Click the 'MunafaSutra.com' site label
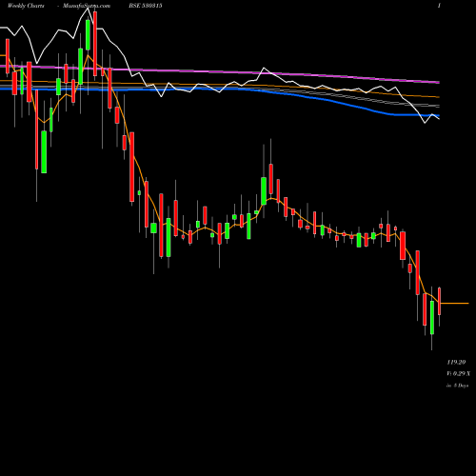This screenshot has width=476, height=476. click(x=87, y=6)
